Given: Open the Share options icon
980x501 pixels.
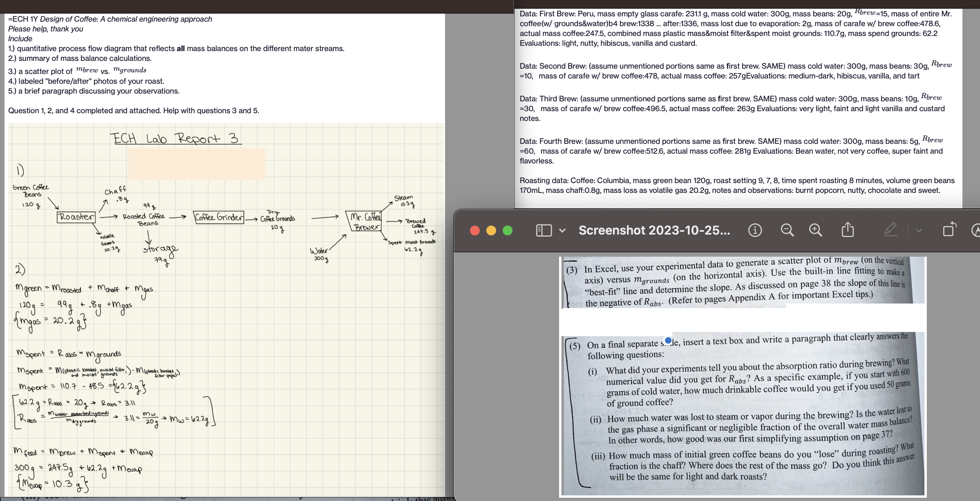Looking at the screenshot, I should pos(847,230).
